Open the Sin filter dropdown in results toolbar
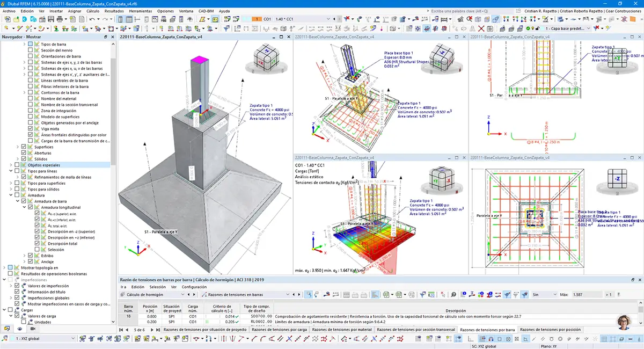Viewport: 644px width, 349px height. point(544,294)
